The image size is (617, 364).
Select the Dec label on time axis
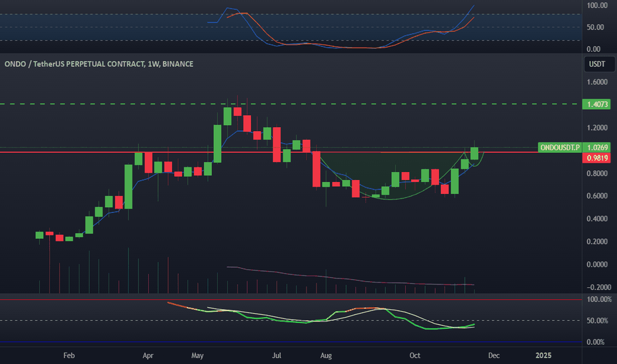[494, 355]
